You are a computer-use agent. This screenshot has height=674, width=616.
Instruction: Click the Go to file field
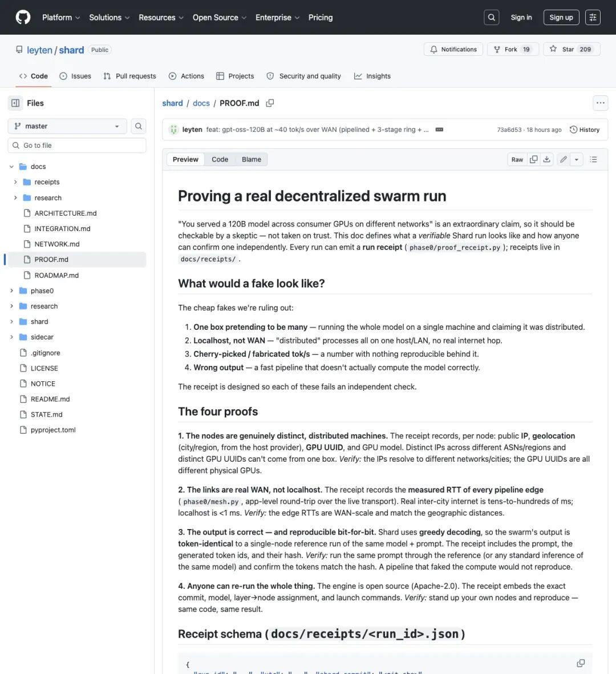coord(77,146)
